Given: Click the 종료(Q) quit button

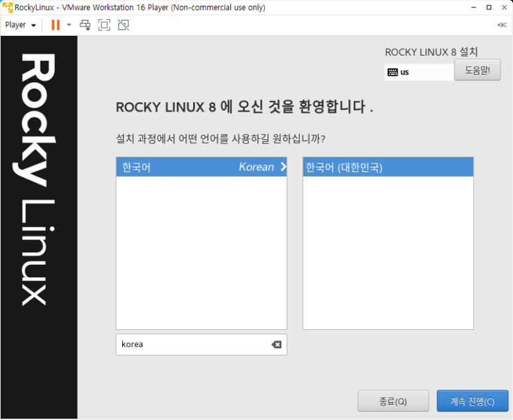Looking at the screenshot, I should [x=394, y=401].
